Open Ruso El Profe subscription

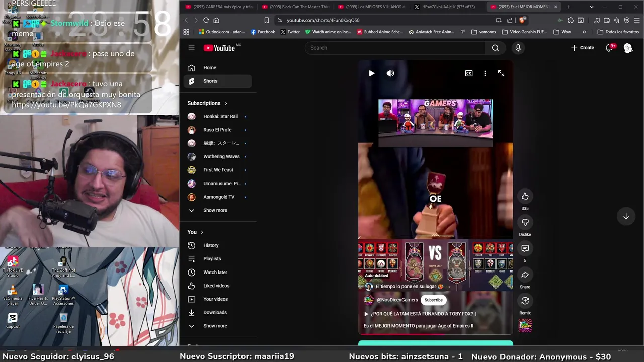point(217,130)
